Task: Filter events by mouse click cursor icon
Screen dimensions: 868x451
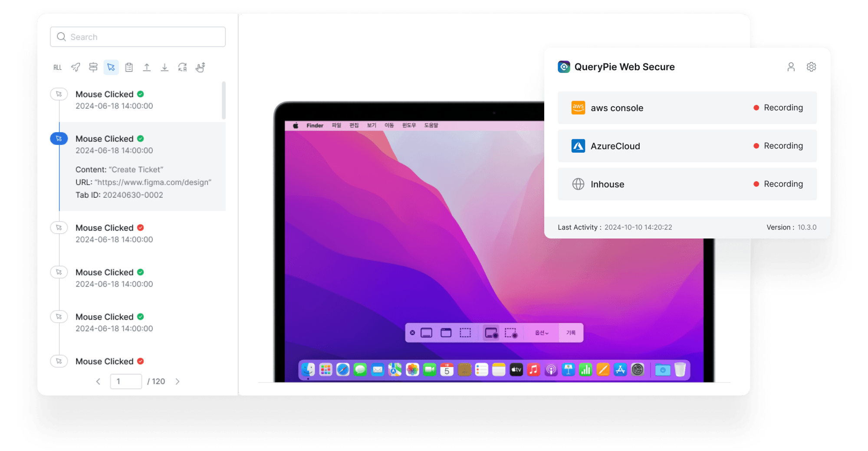Action: pyautogui.click(x=111, y=67)
